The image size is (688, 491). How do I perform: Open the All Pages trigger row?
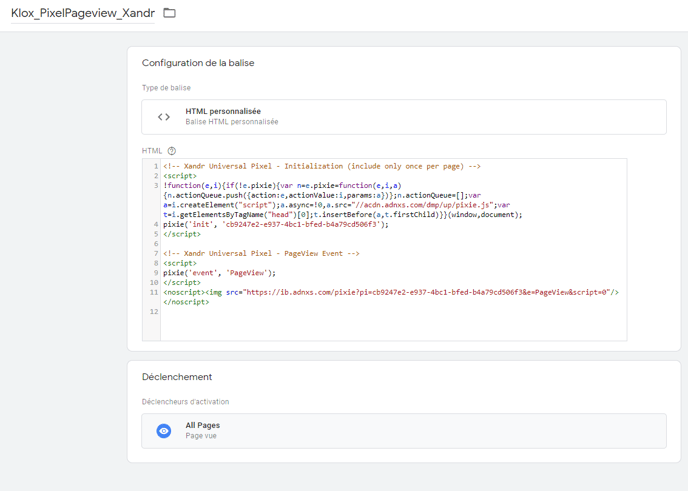[x=404, y=431]
